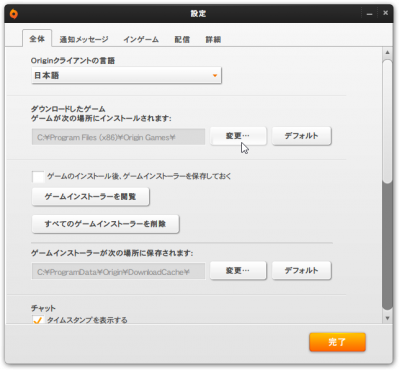Open the インゲーム tab
399x370 pixels.
pos(141,39)
